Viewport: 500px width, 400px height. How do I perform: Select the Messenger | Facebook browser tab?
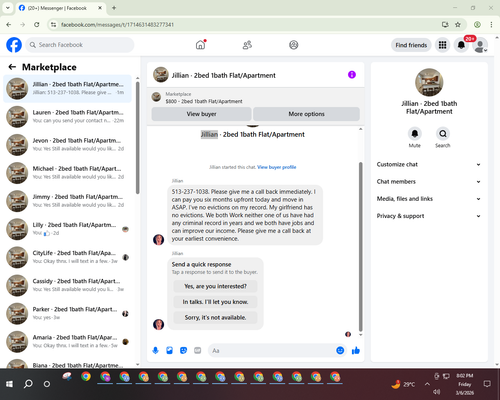[x=61, y=8]
